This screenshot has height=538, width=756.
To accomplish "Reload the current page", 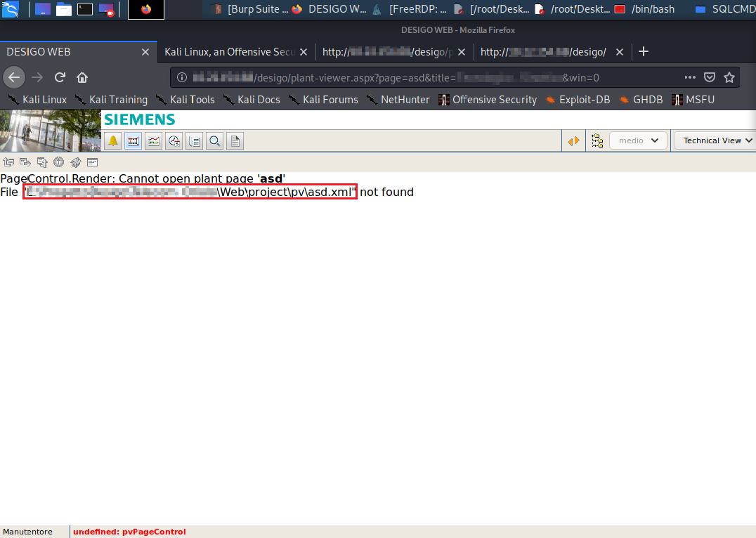I will pos(60,77).
